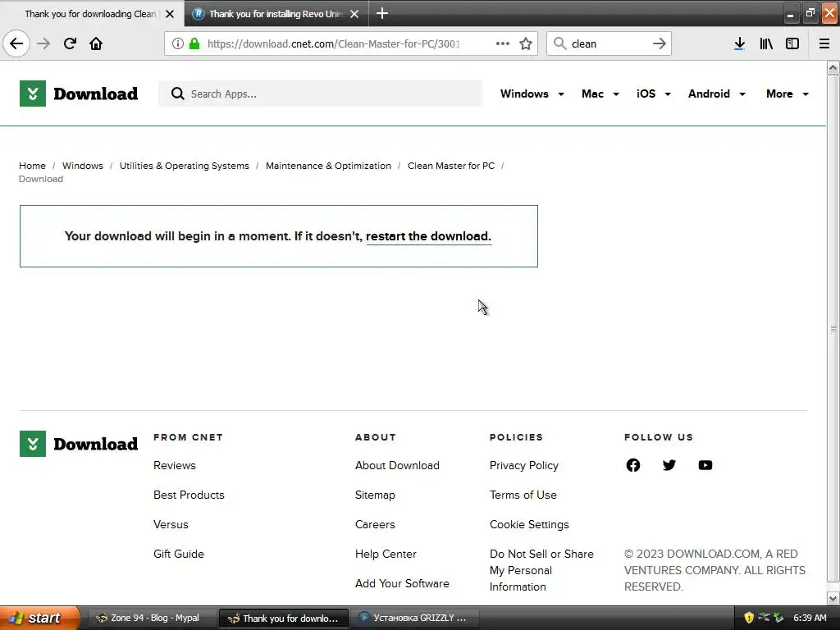The image size is (840, 630).
Task: Open the Reviews footer link
Action: pyautogui.click(x=175, y=465)
